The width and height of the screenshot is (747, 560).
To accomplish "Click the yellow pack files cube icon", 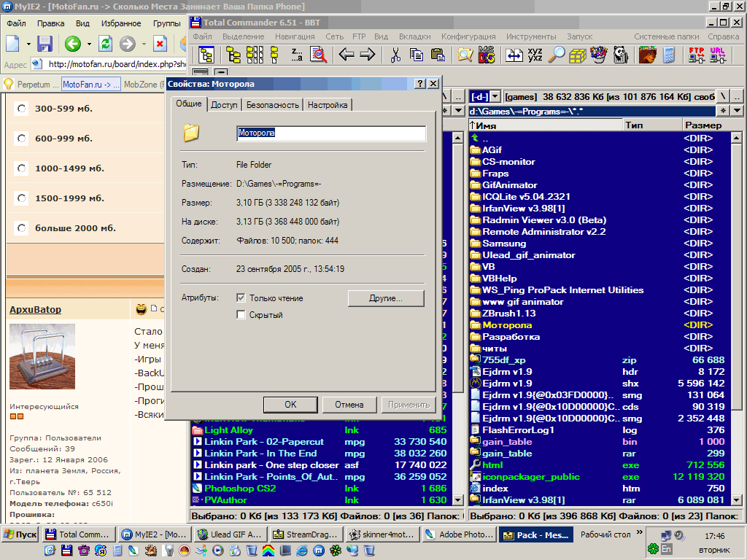I will pos(578,55).
